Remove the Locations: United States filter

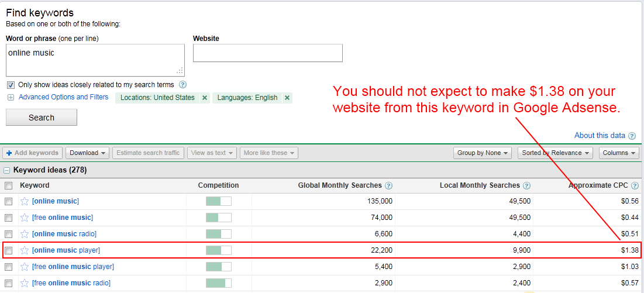point(205,98)
